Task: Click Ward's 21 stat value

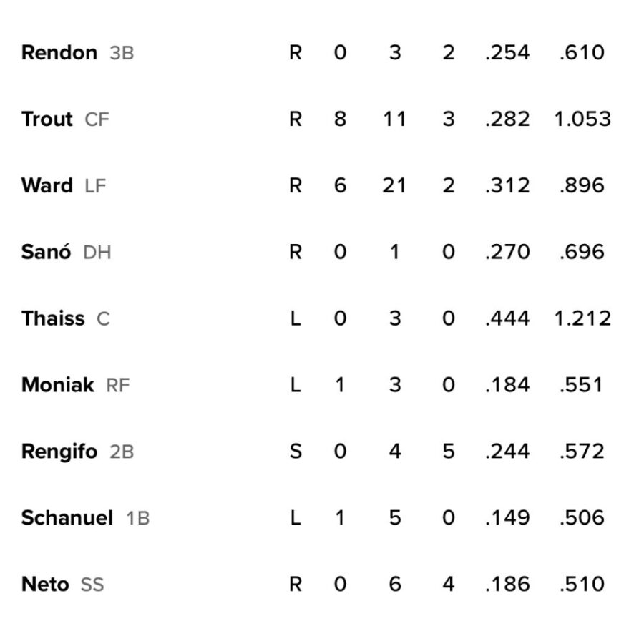Action: (x=394, y=185)
